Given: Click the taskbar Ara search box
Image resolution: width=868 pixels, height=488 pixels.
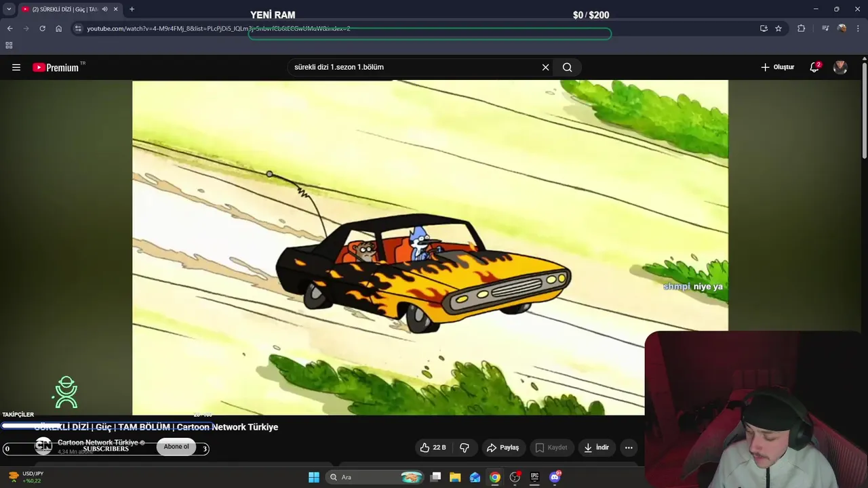Looking at the screenshot, I should tap(375, 477).
